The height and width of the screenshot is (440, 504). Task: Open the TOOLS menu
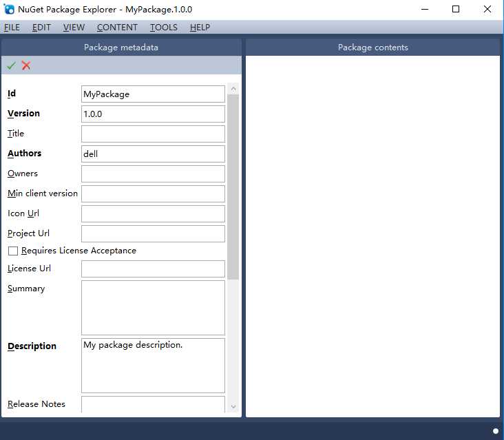tap(164, 28)
